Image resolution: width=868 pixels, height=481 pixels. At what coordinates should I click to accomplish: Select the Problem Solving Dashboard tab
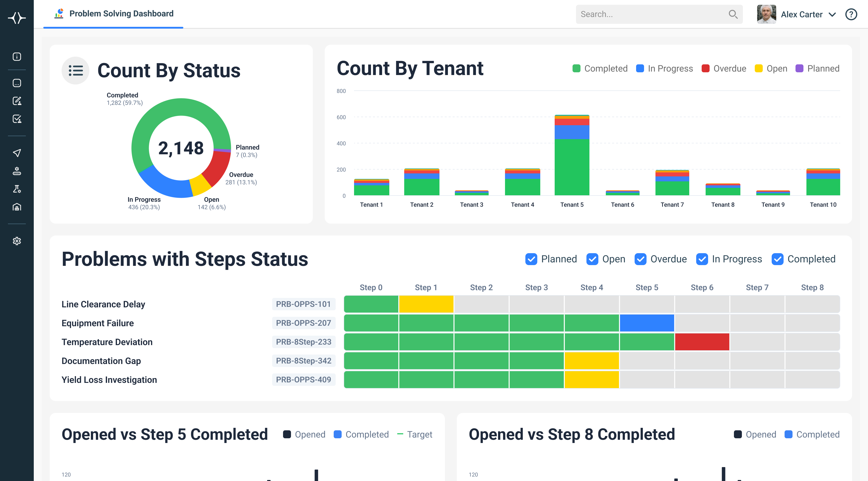coord(113,14)
